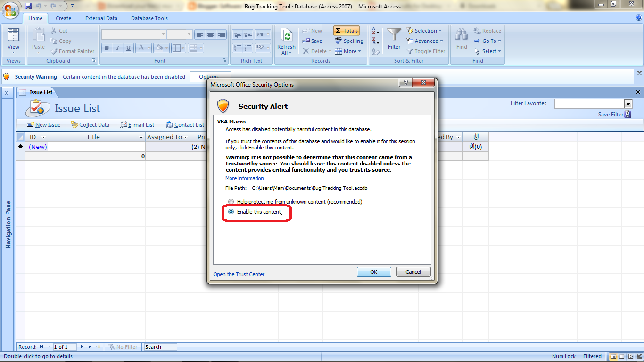Click the Filter funnel icon

pyautogui.click(x=394, y=35)
